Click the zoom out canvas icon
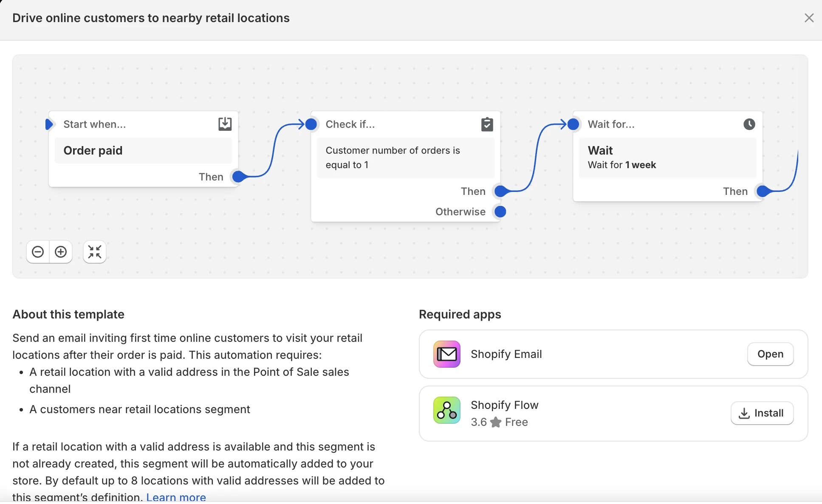 point(38,252)
